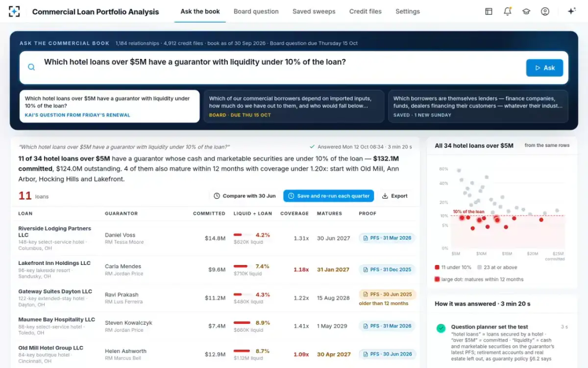Select Kai's question from Friday's renewal card
This screenshot has width=588, height=368.
[110, 106]
